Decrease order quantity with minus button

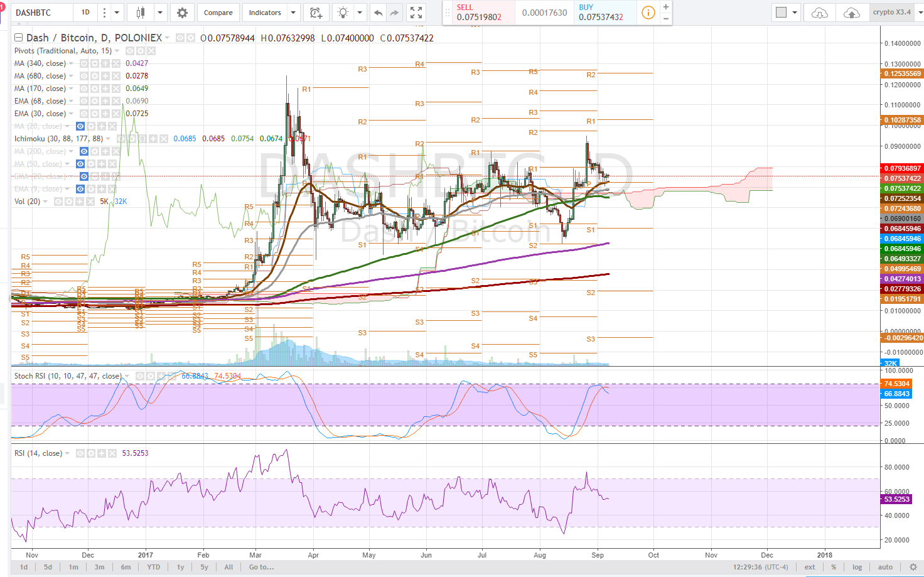[666, 19]
